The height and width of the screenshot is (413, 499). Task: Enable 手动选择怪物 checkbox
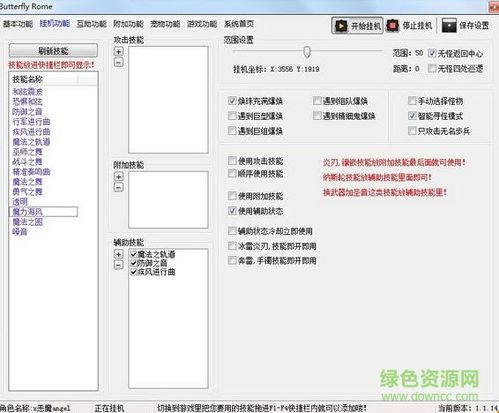[x=412, y=101]
